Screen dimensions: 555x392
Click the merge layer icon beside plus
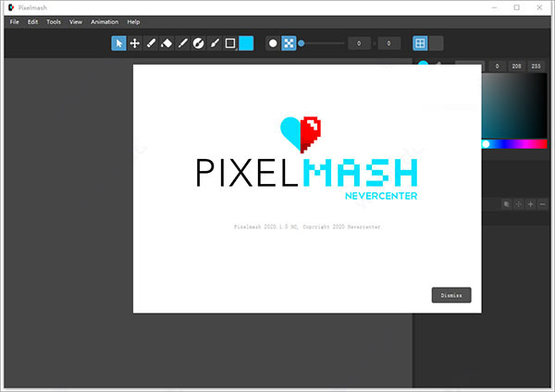coord(519,204)
